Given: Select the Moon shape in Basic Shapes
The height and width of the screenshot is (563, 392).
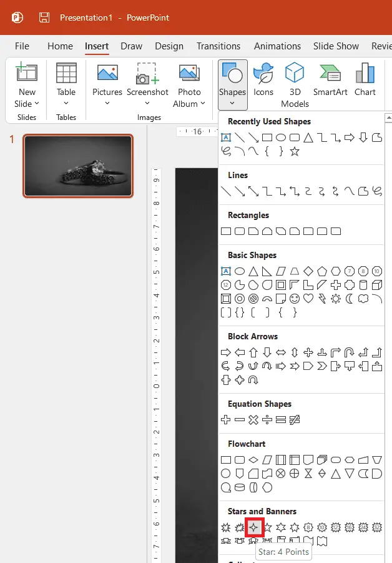Looking at the screenshot, I should (350, 299).
